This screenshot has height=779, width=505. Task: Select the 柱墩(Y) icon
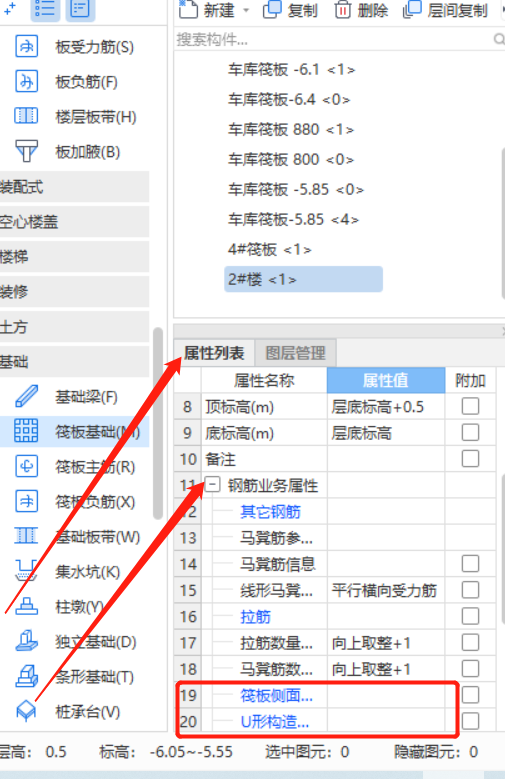pyautogui.click(x=26, y=606)
